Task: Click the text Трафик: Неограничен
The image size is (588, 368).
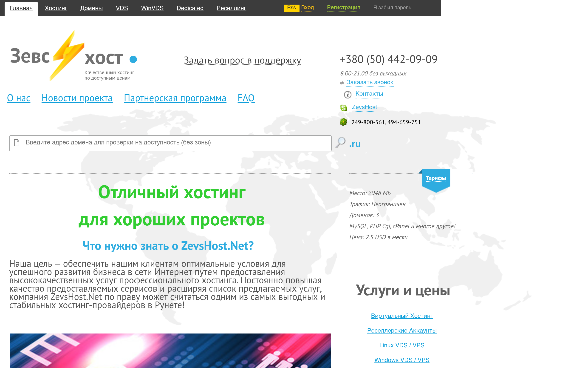Action: tap(377, 204)
